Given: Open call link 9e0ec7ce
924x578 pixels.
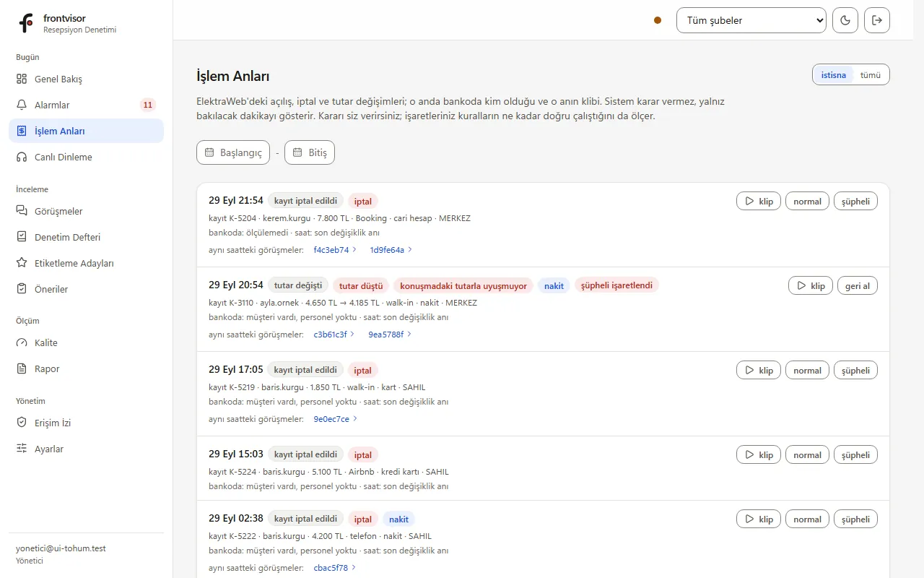Looking at the screenshot, I should 336,419.
